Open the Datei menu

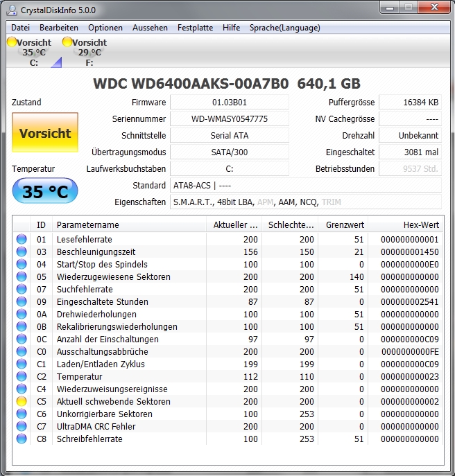tap(20, 28)
